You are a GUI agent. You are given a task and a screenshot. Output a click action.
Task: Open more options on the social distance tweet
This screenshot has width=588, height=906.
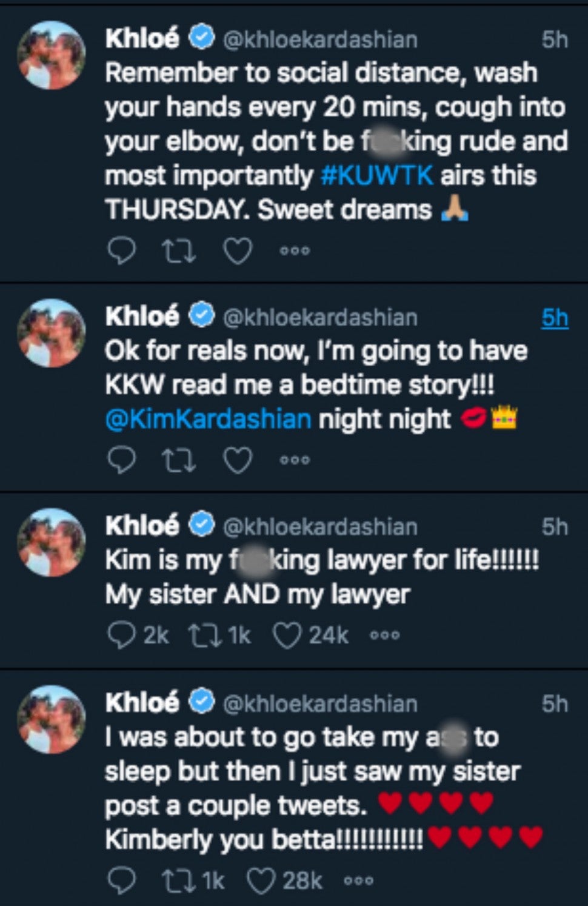(x=295, y=250)
